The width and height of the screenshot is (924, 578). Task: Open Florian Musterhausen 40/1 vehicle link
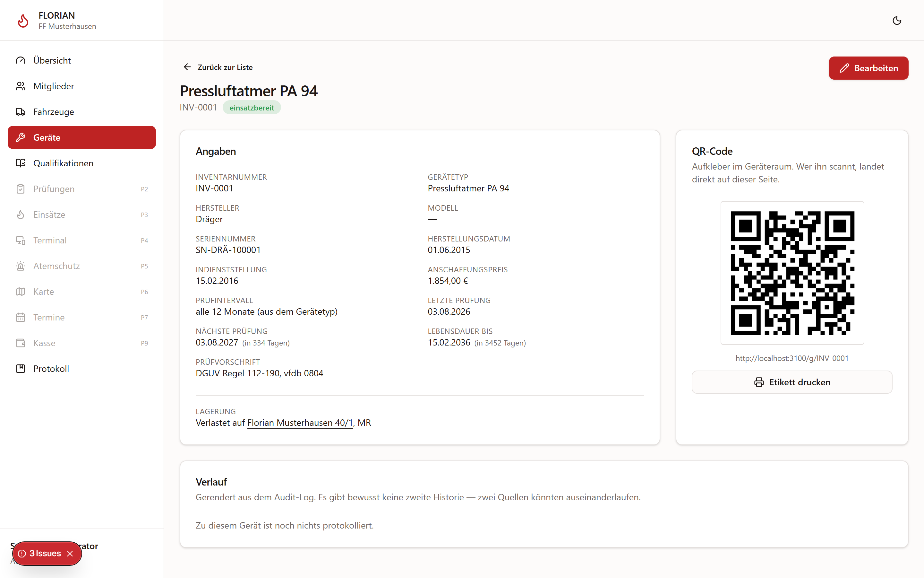[x=300, y=423]
